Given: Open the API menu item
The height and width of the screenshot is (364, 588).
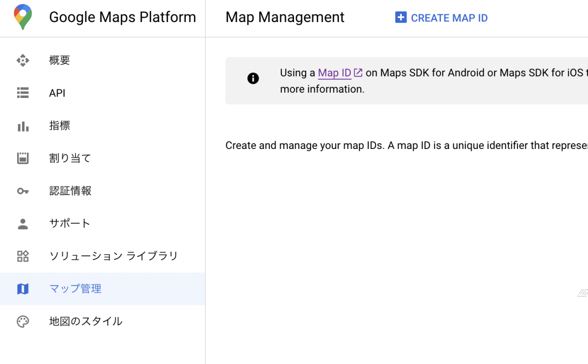Looking at the screenshot, I should 102,93.
